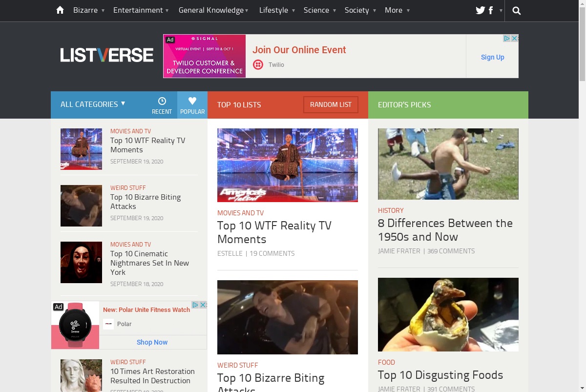Click Sign Up in Twilio ad
586x392 pixels.
(x=492, y=57)
